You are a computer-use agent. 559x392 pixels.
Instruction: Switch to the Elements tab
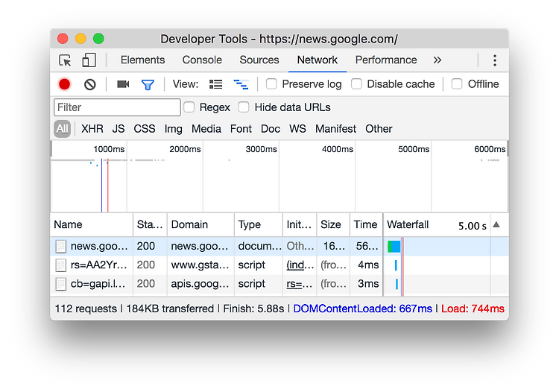142,60
